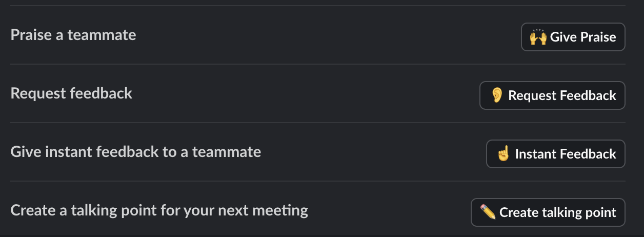Click the ear emoji on Request Feedback
This screenshot has width=644, height=237.
click(496, 95)
